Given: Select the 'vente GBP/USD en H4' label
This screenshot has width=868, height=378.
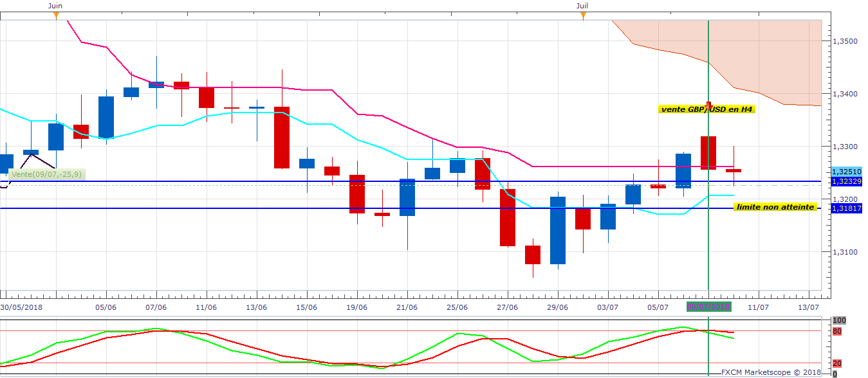Looking at the screenshot, I should (706, 109).
